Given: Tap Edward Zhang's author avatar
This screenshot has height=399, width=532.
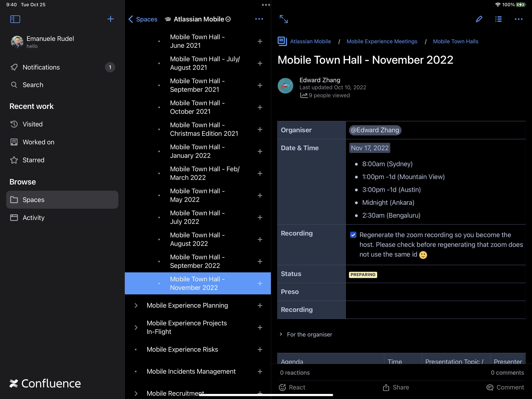Looking at the screenshot, I should [x=285, y=86].
